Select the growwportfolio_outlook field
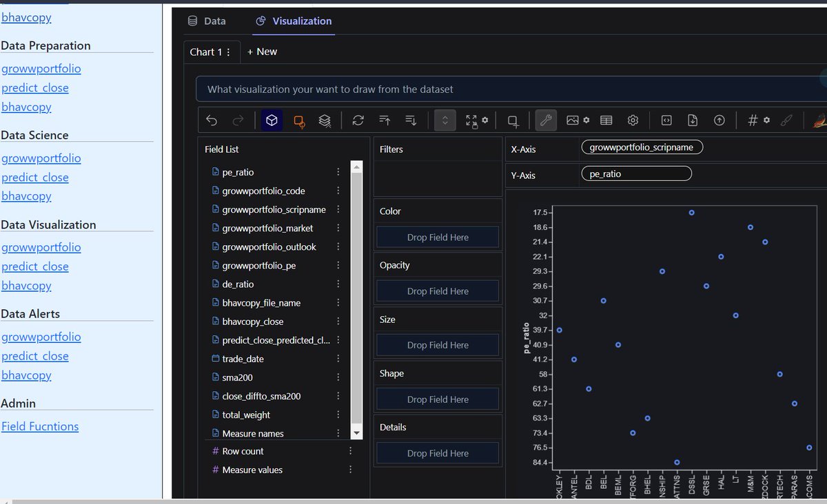 point(269,246)
